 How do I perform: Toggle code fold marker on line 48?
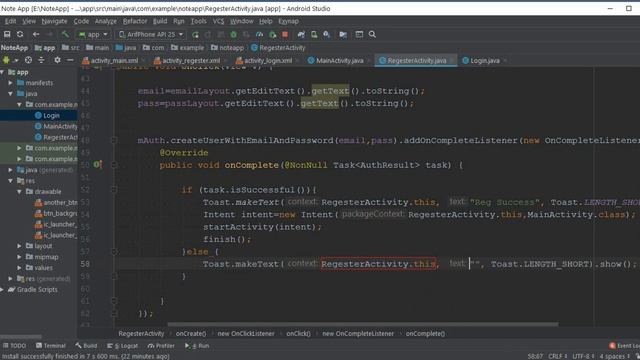(x=114, y=140)
